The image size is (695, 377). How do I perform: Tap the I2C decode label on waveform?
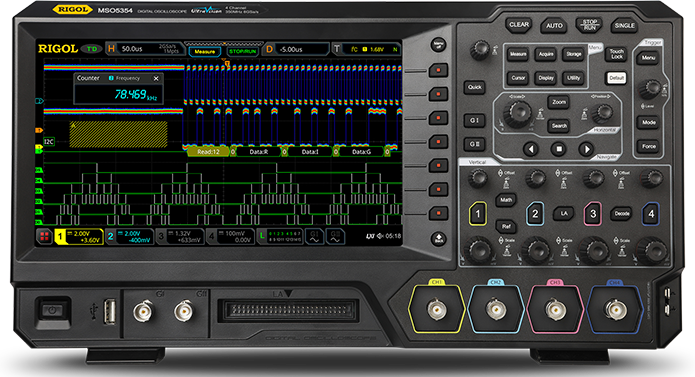tap(49, 142)
